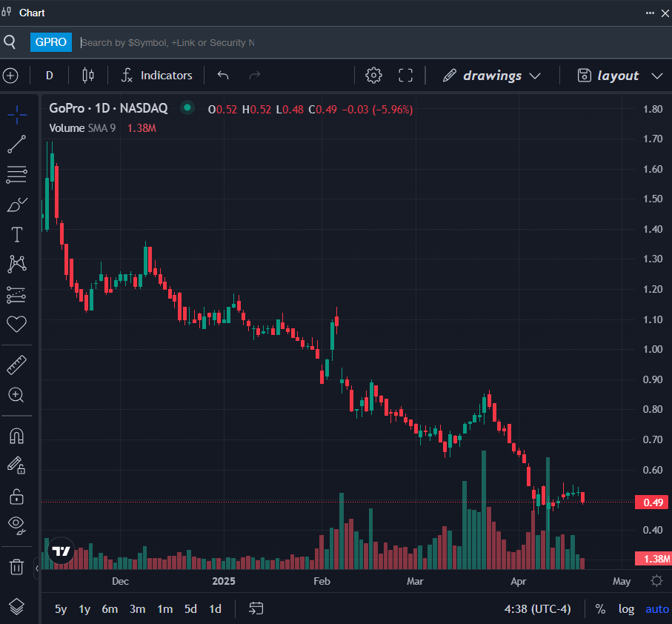672x624 pixels.
Task: Click the redo arrow
Action: [x=255, y=76]
